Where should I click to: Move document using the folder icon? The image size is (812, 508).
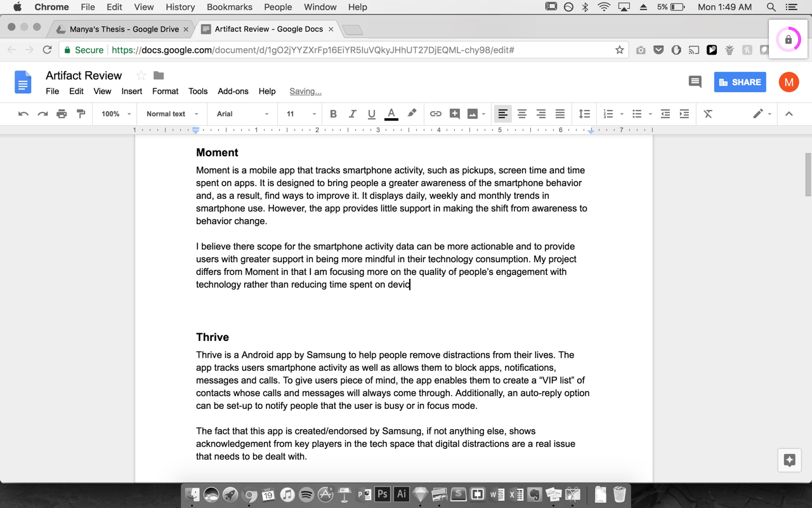click(159, 76)
